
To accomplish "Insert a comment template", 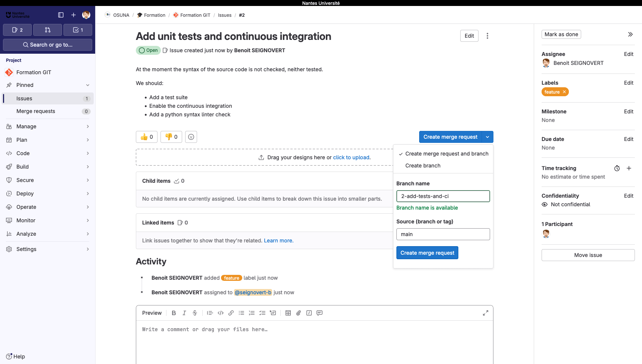I will pos(320,313).
